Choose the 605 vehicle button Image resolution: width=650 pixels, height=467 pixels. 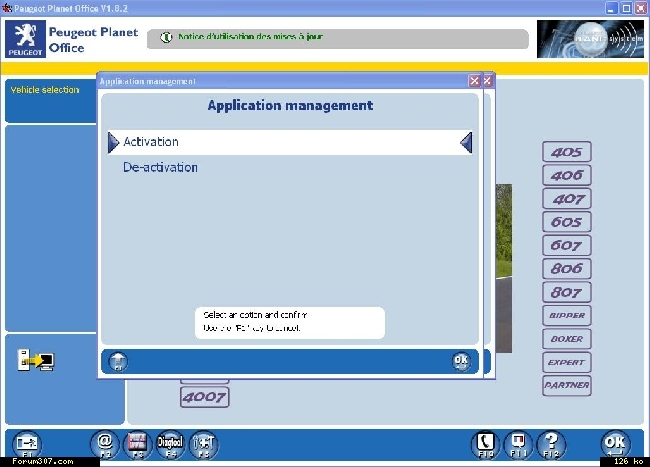pos(567,222)
